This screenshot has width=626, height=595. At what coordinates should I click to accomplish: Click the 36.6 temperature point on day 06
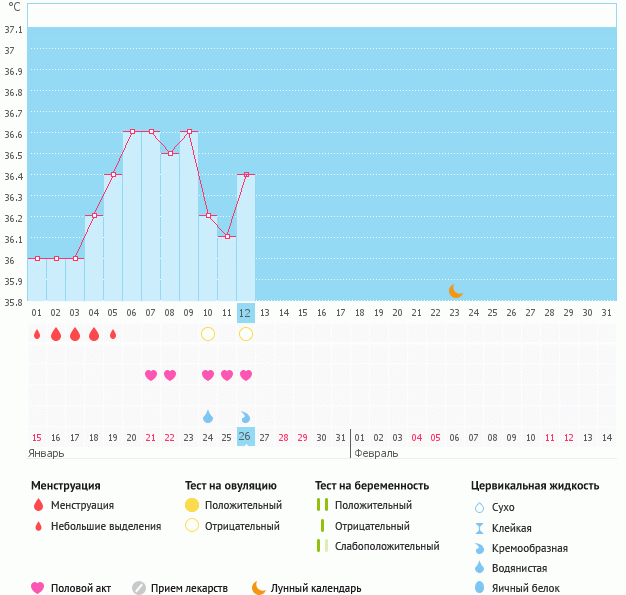pos(132,131)
